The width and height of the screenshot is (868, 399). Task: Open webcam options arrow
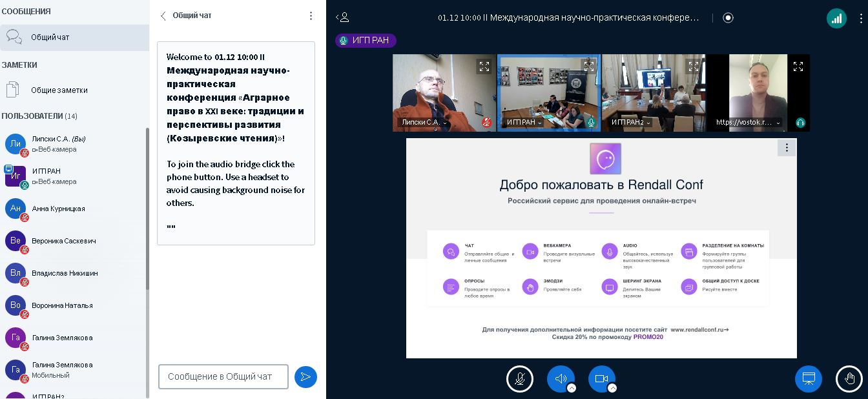(612, 388)
